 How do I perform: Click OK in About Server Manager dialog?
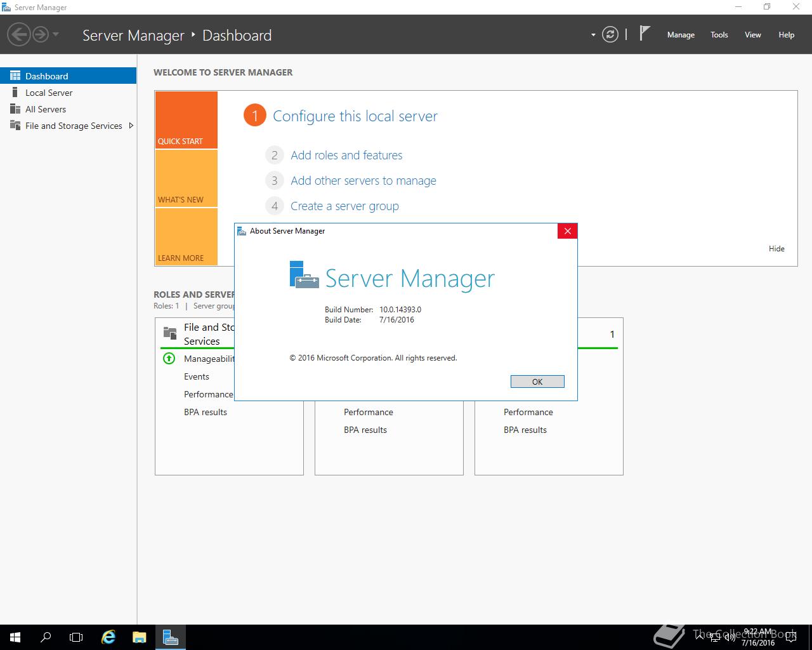(537, 381)
